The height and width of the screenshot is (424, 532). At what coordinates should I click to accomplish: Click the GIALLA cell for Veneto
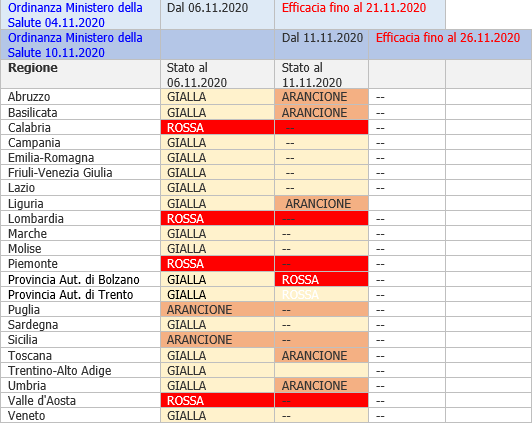[x=217, y=416]
